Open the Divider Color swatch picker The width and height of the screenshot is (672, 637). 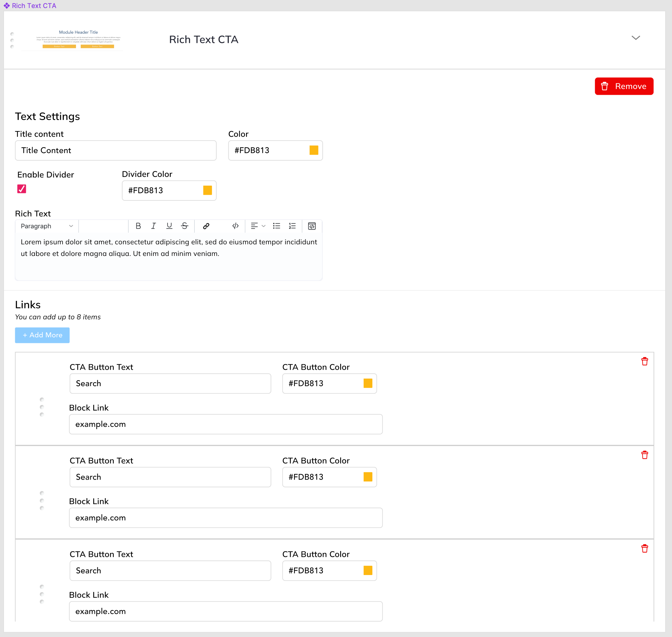[207, 190]
